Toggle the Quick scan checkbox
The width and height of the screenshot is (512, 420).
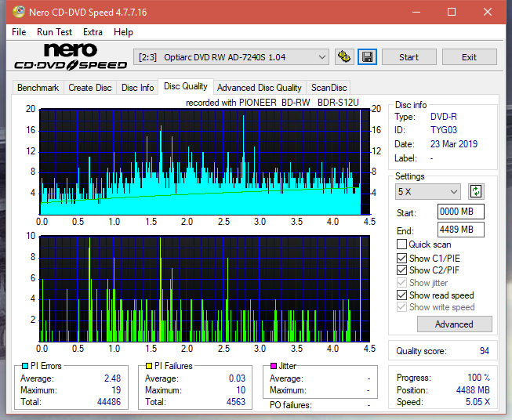(401, 244)
